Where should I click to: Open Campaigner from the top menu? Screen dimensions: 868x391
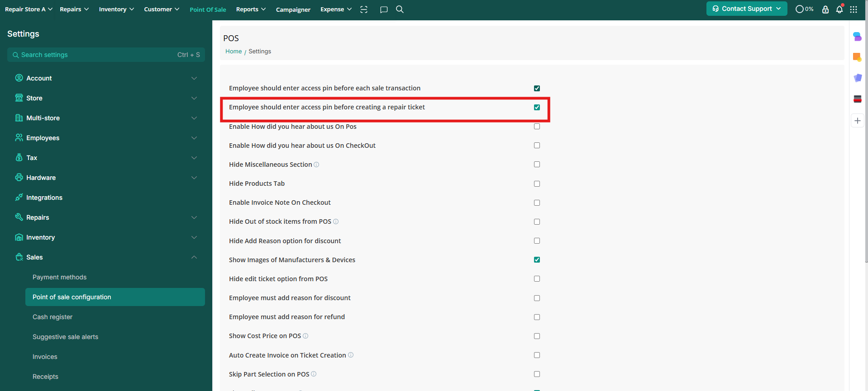tap(293, 9)
